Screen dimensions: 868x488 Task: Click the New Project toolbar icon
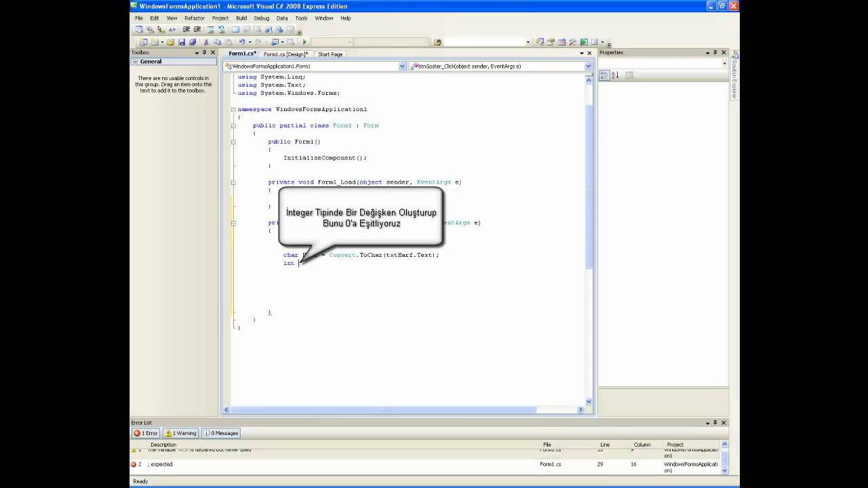point(144,42)
